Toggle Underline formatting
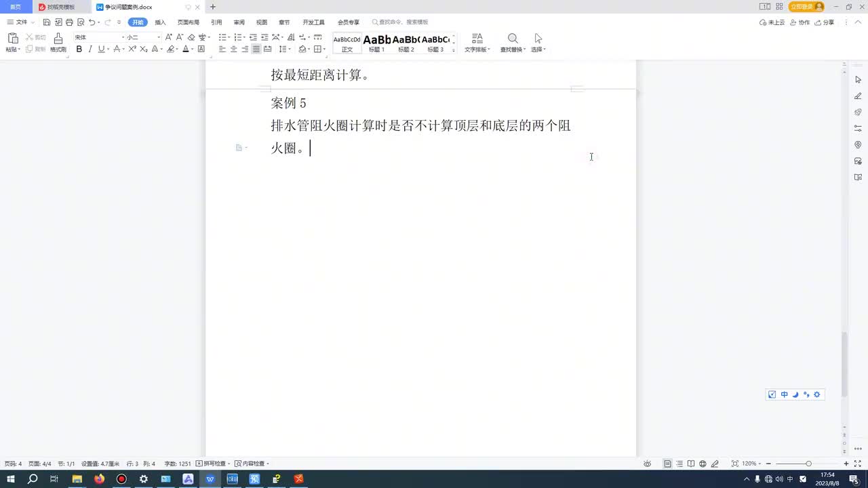Viewport: 868px width, 488px height. [x=101, y=49]
